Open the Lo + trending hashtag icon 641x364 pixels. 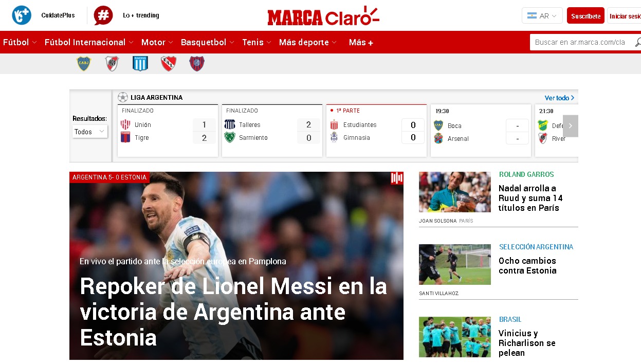click(103, 15)
